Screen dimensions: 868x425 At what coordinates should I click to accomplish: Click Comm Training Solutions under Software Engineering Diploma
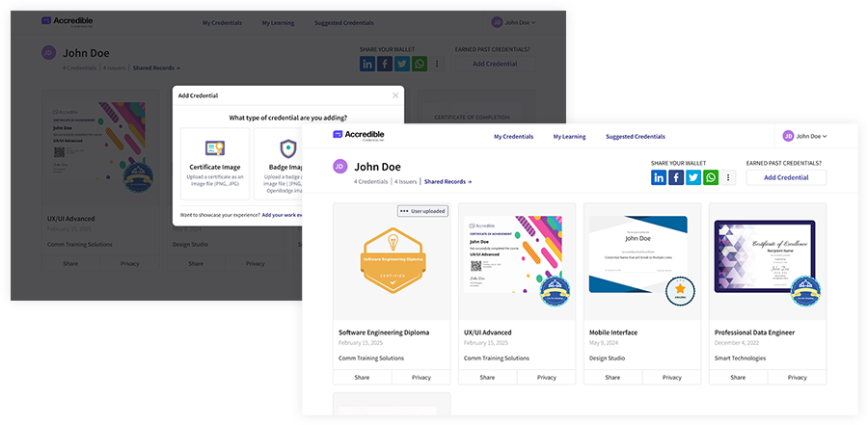(371, 359)
